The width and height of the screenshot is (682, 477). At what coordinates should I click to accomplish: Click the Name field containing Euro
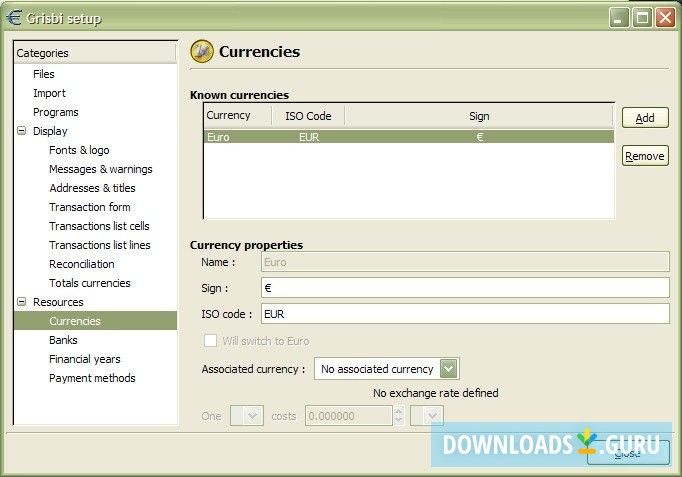click(465, 262)
